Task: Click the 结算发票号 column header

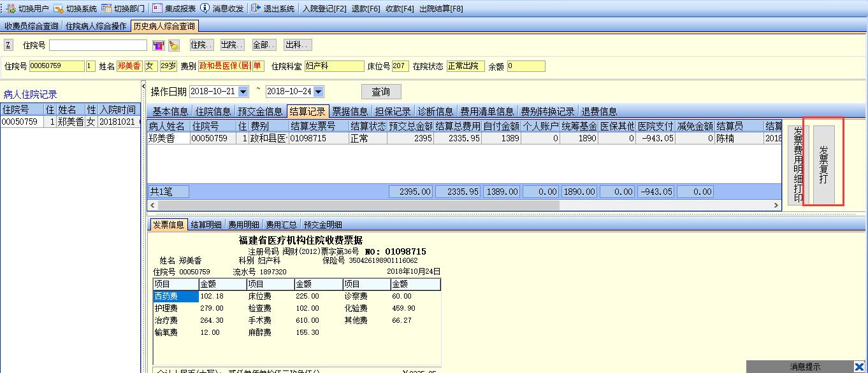Action: (318, 127)
